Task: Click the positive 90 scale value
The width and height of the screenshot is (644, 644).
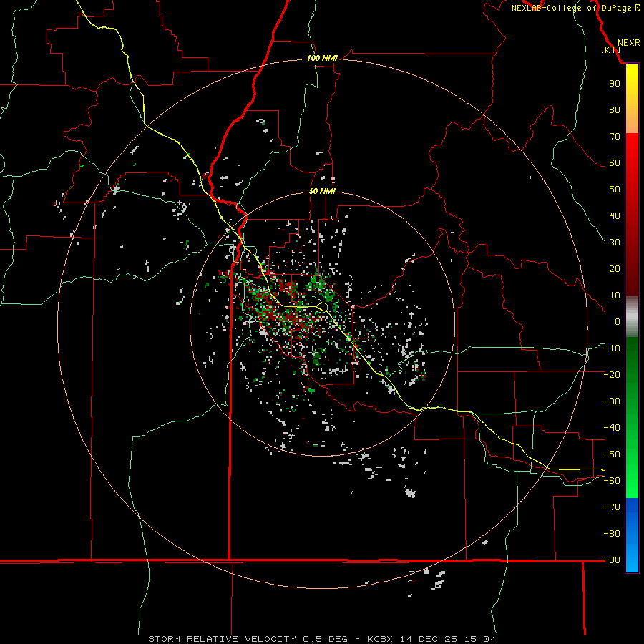Action: tap(615, 84)
